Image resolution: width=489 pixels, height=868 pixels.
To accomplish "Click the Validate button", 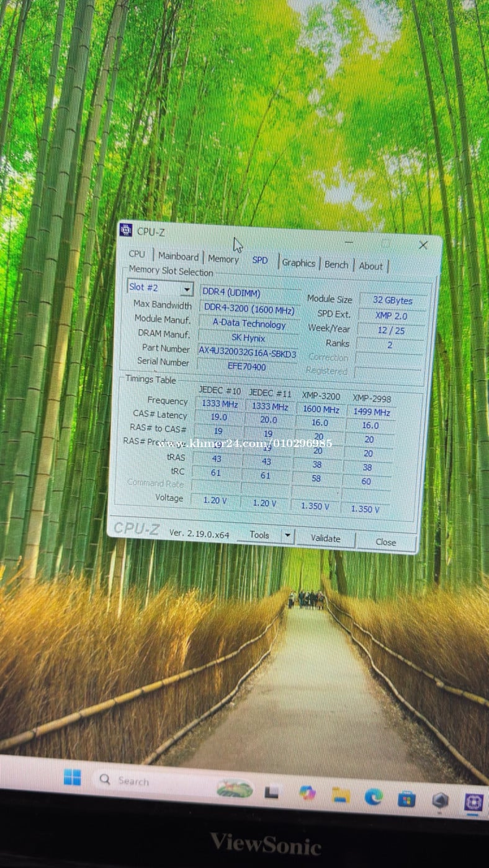I will click(325, 538).
